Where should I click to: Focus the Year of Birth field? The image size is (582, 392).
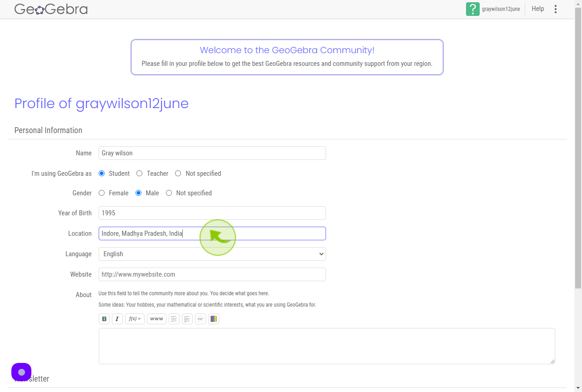(x=212, y=213)
